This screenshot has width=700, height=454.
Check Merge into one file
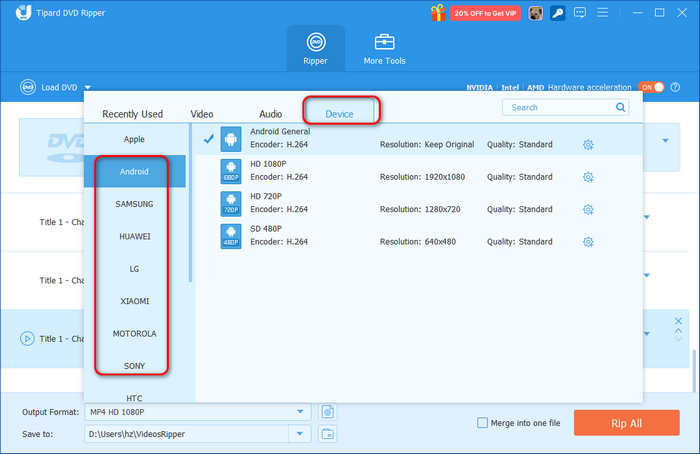(x=482, y=423)
